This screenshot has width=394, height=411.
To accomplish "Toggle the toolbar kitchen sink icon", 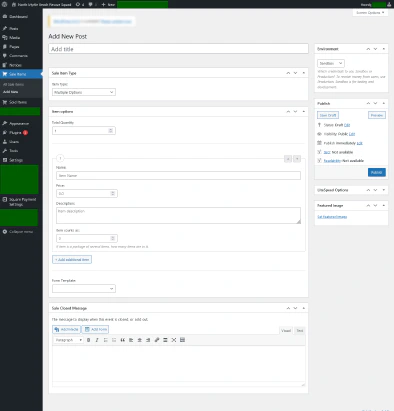I will tap(182, 340).
